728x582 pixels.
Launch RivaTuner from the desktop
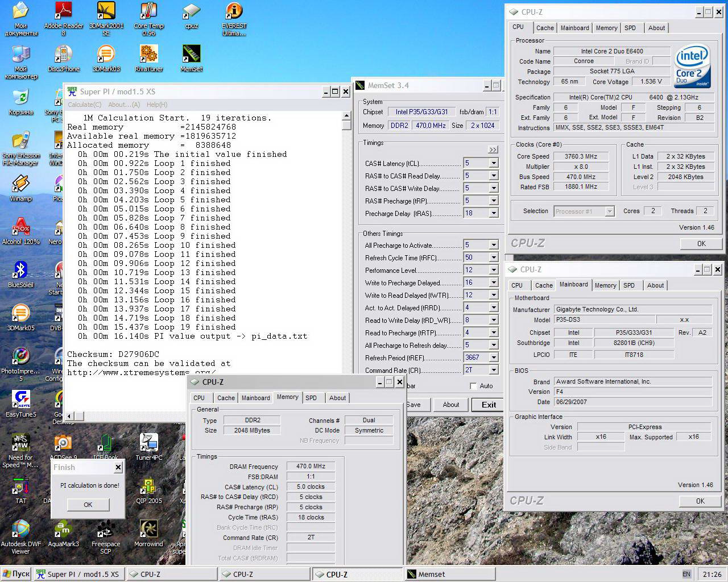pos(148,59)
